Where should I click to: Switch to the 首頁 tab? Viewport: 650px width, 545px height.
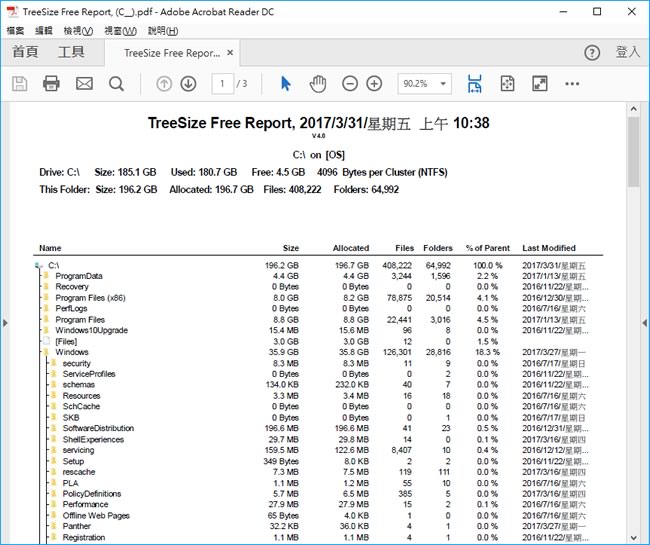coord(25,52)
